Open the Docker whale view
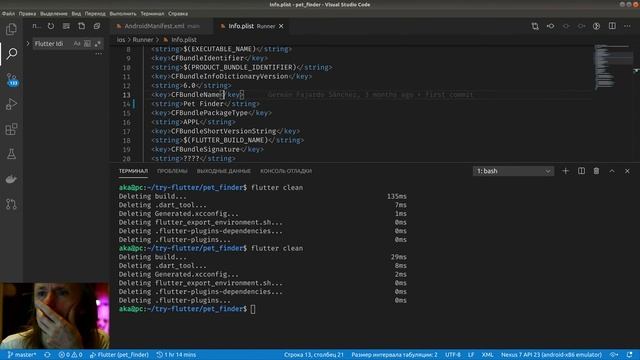The height and width of the screenshot is (360, 640). [x=11, y=179]
